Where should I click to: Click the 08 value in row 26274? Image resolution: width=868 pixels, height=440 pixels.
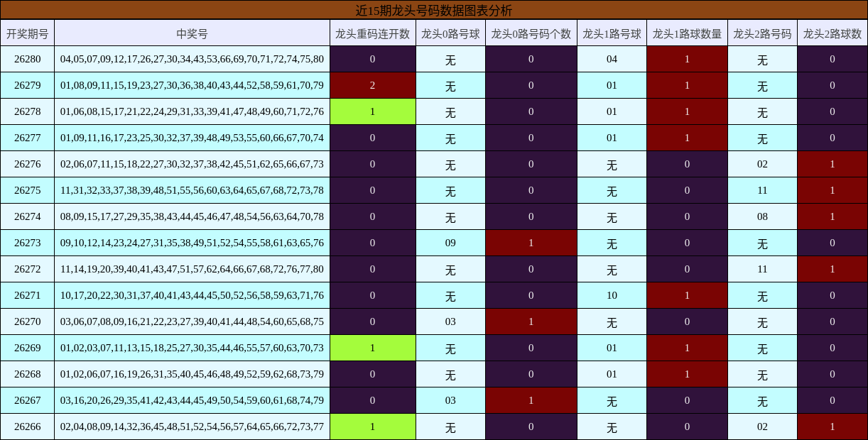coord(762,216)
